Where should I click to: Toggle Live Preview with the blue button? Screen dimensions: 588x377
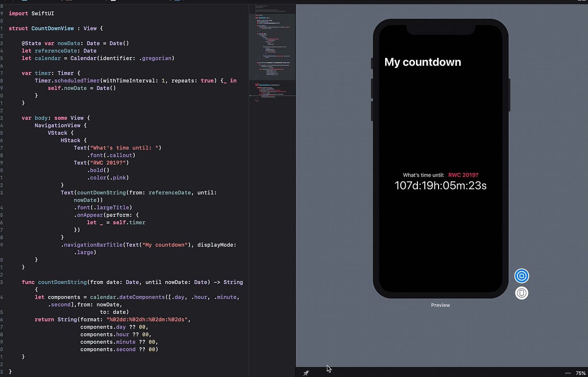tap(521, 276)
